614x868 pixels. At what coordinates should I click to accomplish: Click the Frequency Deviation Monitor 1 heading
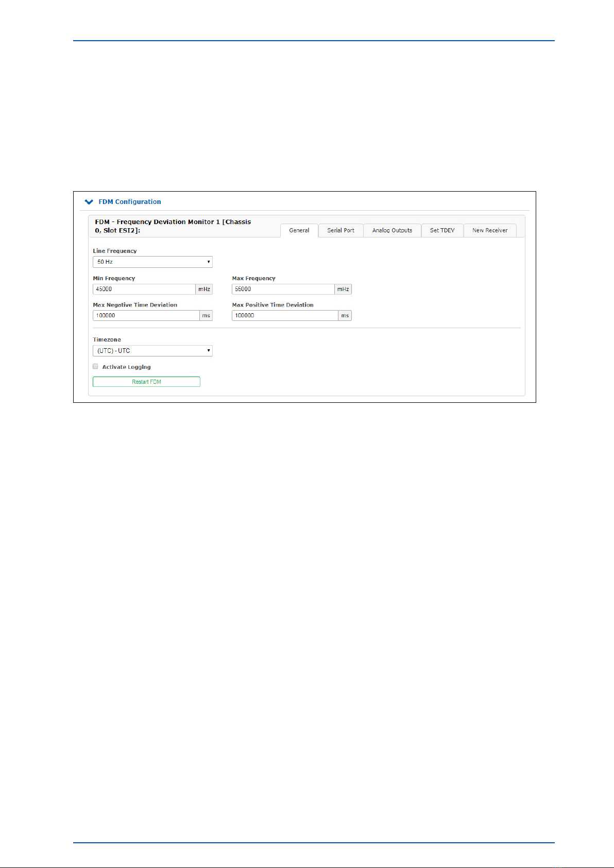pos(173,226)
